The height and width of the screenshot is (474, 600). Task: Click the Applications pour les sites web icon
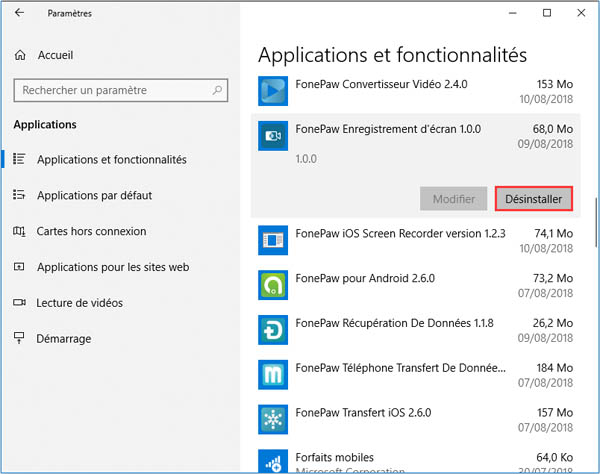click(x=19, y=267)
